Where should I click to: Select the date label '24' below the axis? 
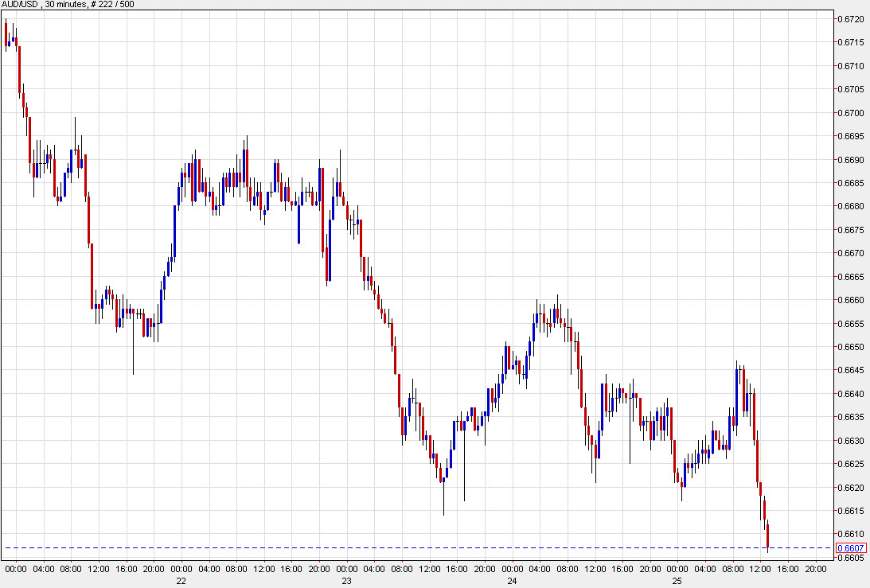pos(512,581)
